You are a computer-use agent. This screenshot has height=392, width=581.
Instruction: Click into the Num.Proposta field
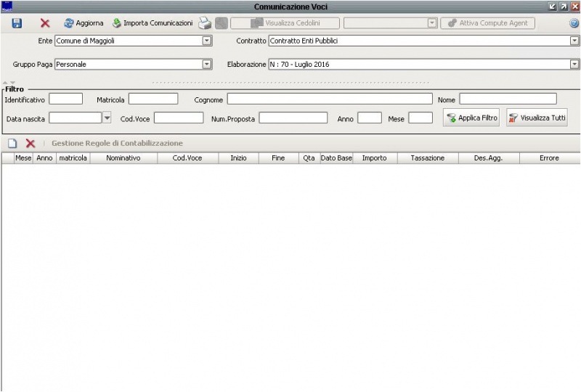click(293, 118)
